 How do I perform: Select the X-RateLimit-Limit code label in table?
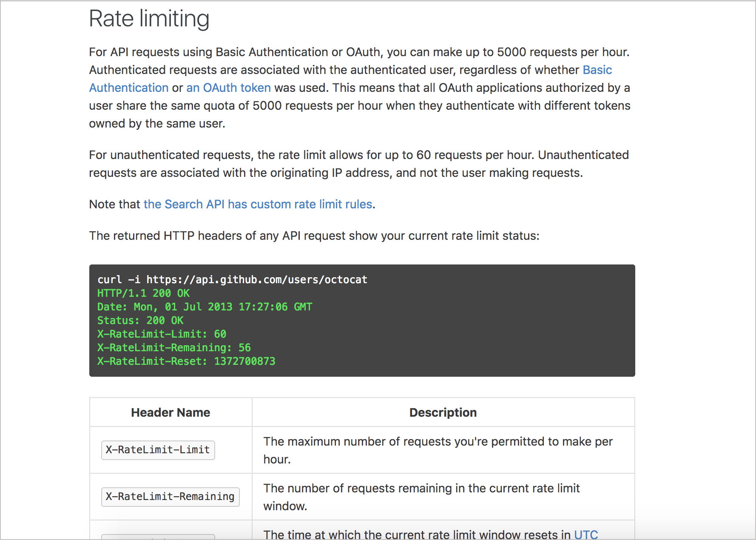pyautogui.click(x=158, y=450)
